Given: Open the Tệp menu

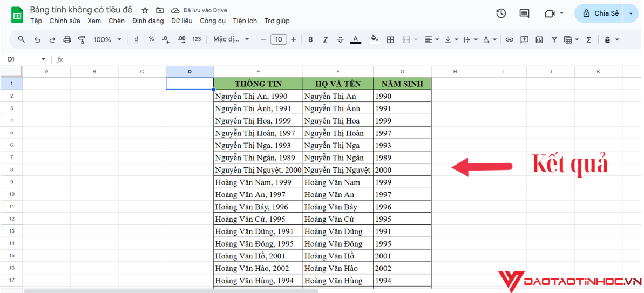Looking at the screenshot, I should point(36,21).
